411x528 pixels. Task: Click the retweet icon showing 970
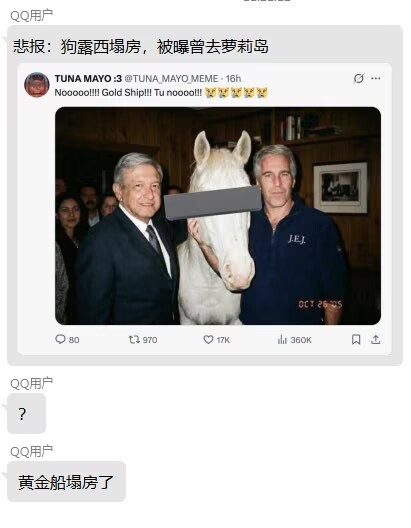coord(134,339)
